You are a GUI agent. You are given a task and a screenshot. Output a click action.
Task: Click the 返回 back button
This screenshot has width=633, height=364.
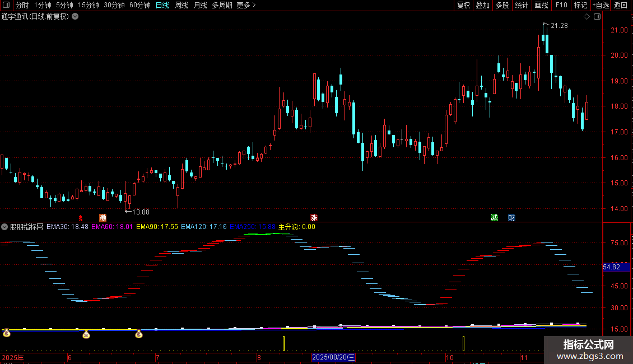621,5
